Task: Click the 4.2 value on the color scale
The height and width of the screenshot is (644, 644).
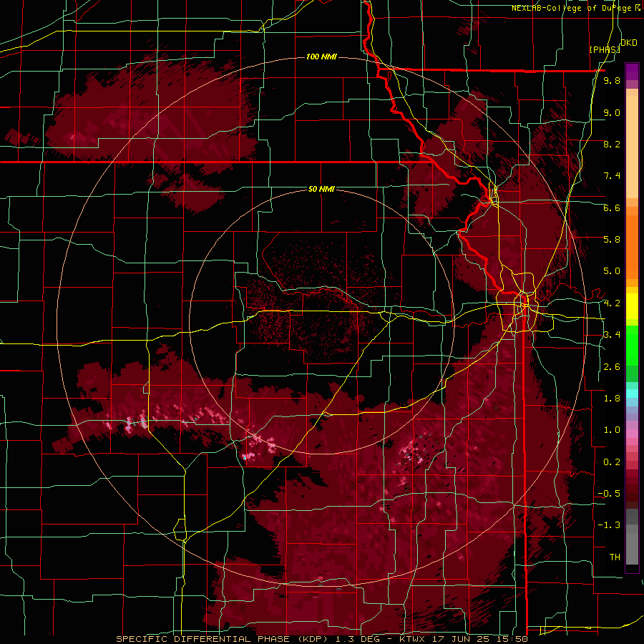Action: [x=612, y=303]
